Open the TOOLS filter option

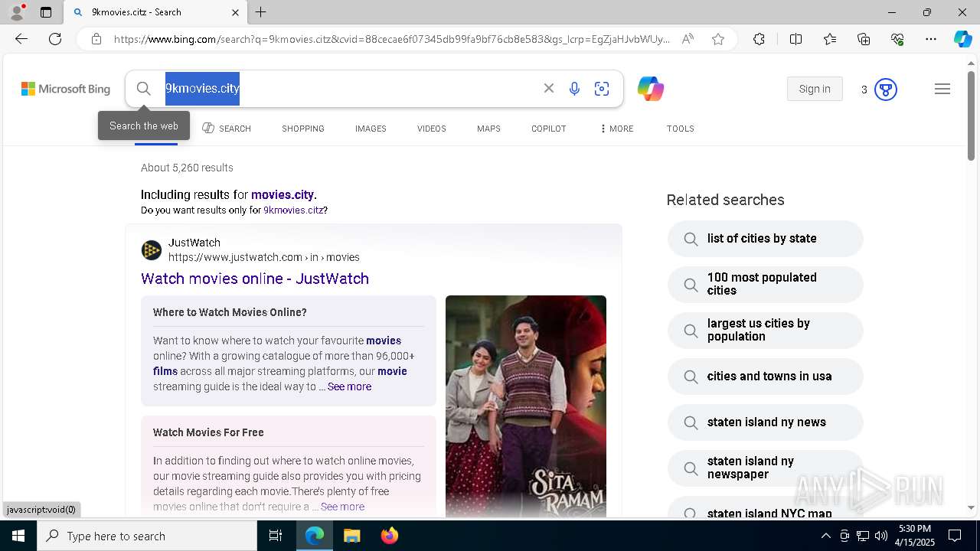pyautogui.click(x=681, y=129)
